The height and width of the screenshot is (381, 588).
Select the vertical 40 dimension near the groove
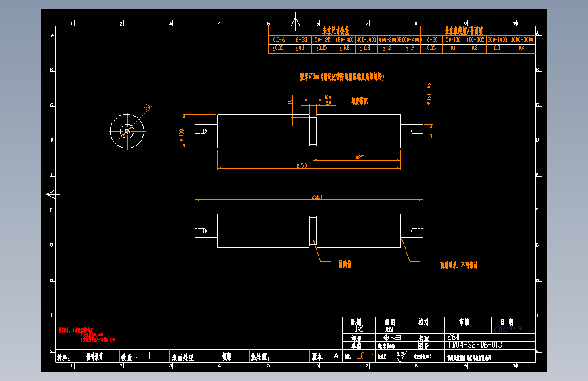click(290, 102)
